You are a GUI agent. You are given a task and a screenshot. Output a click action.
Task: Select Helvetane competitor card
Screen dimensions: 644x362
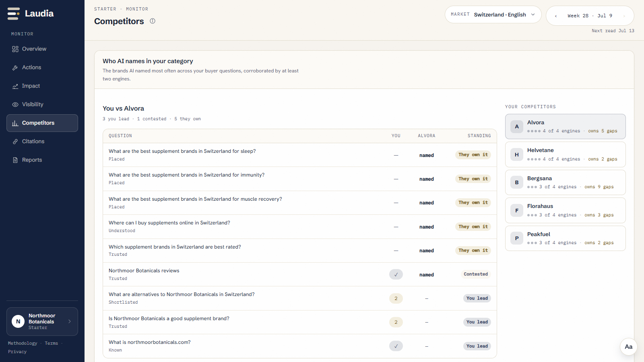pos(566,154)
